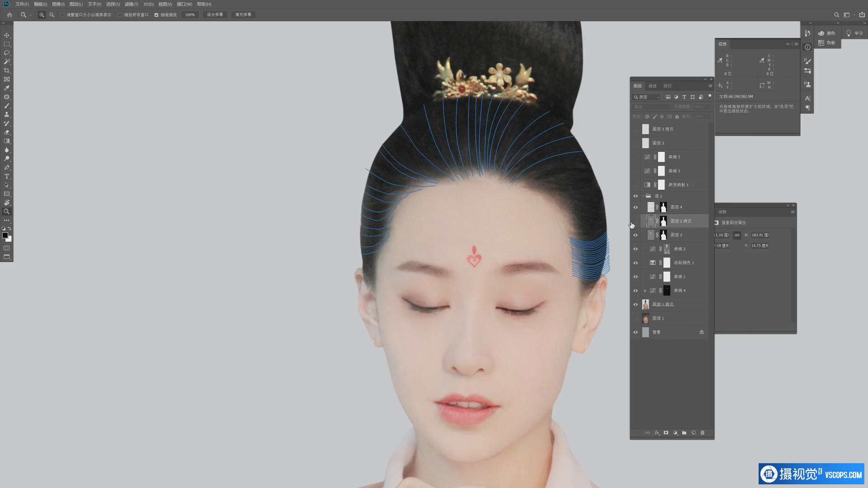Viewport: 868px width, 488px height.
Task: Toggle the 细微缩放 checkbox
Action: click(x=156, y=15)
